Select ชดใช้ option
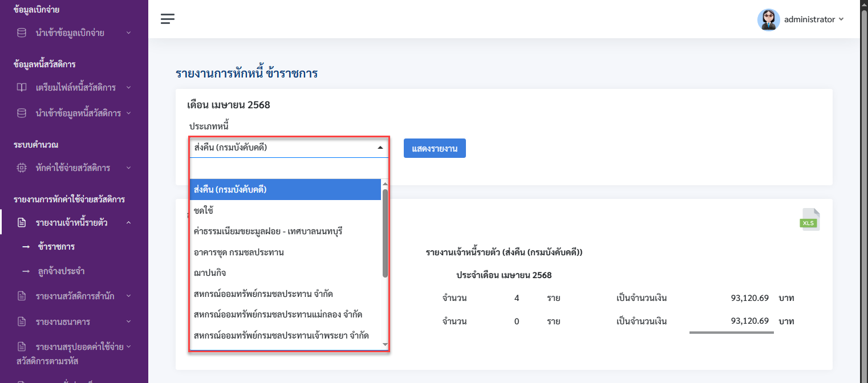The image size is (868, 383). coord(285,210)
